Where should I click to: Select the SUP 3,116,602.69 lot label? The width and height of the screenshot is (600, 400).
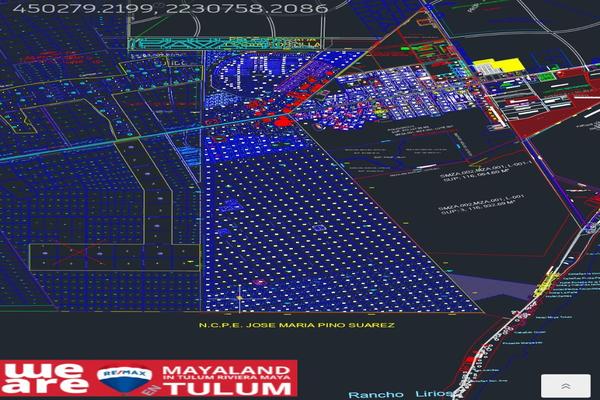[481, 205]
